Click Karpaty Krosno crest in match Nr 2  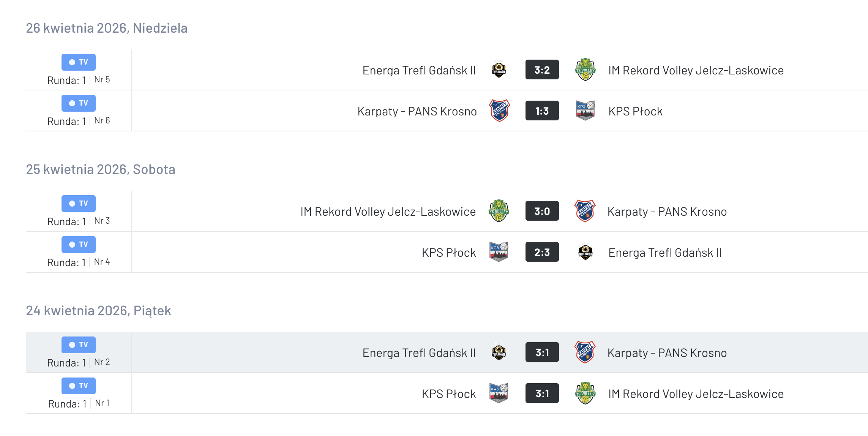click(x=585, y=352)
